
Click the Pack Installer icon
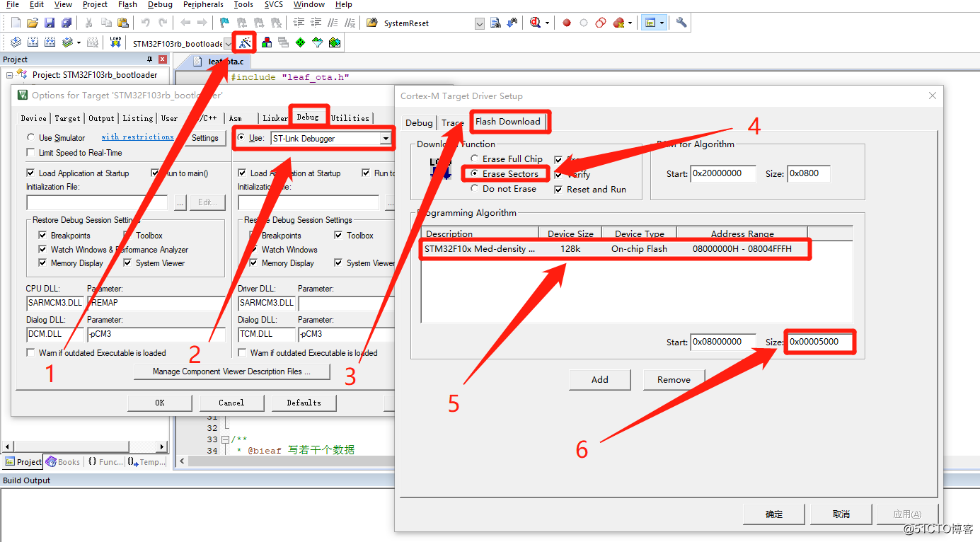(x=335, y=42)
